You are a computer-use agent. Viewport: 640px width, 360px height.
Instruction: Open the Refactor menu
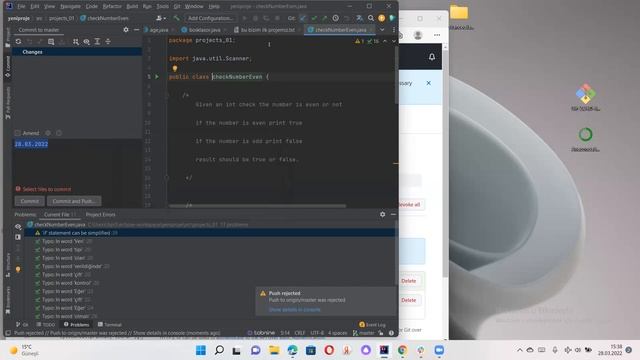pos(112,7)
